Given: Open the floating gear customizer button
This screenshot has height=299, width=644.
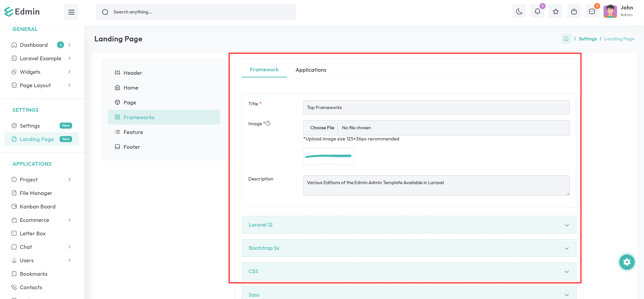Looking at the screenshot, I should point(626,262).
